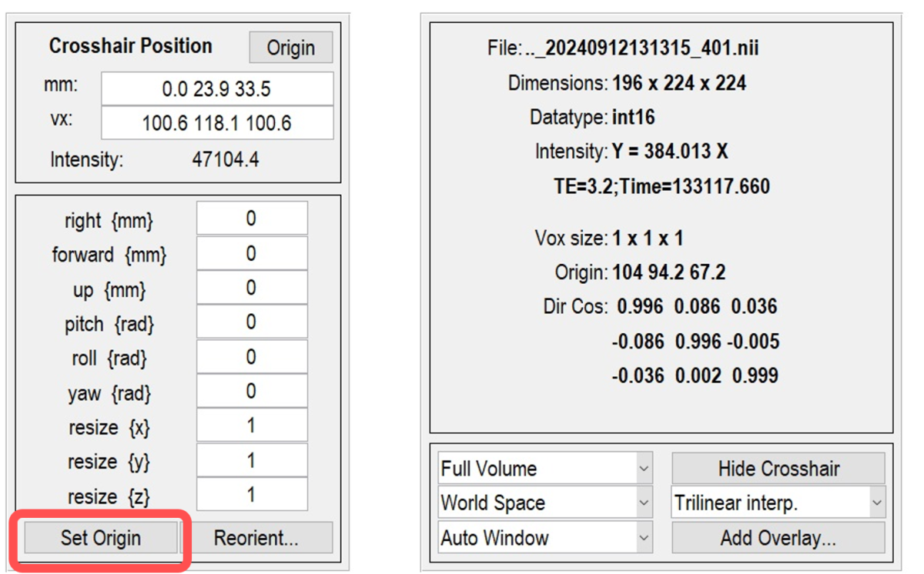Edit the resize {z} input field
This screenshot has height=574, width=924.
pyautogui.click(x=252, y=495)
